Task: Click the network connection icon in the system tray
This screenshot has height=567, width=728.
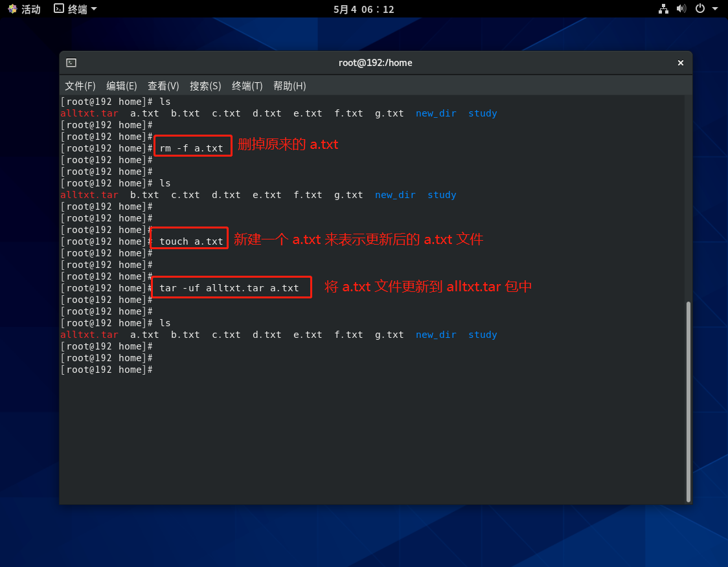Action: point(663,9)
